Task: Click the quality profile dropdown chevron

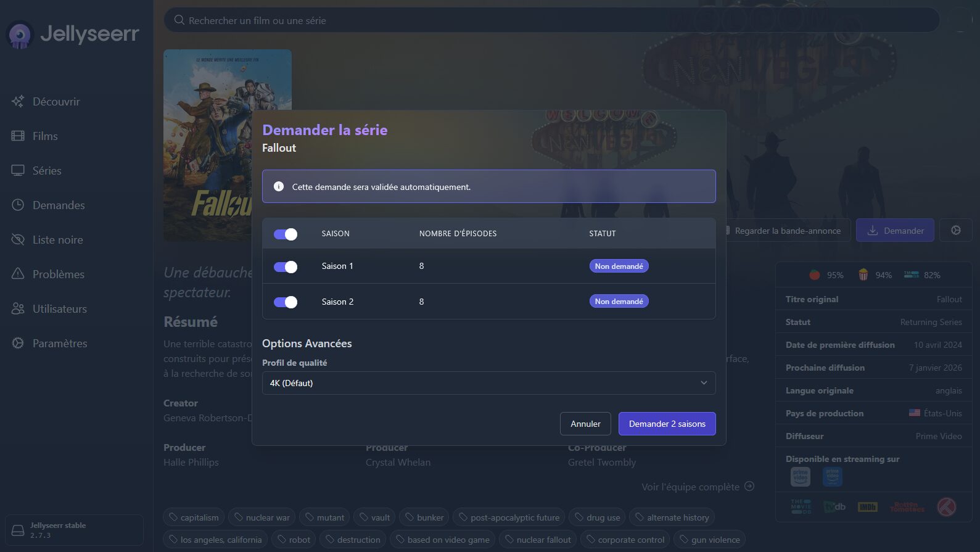Action: 704,383
